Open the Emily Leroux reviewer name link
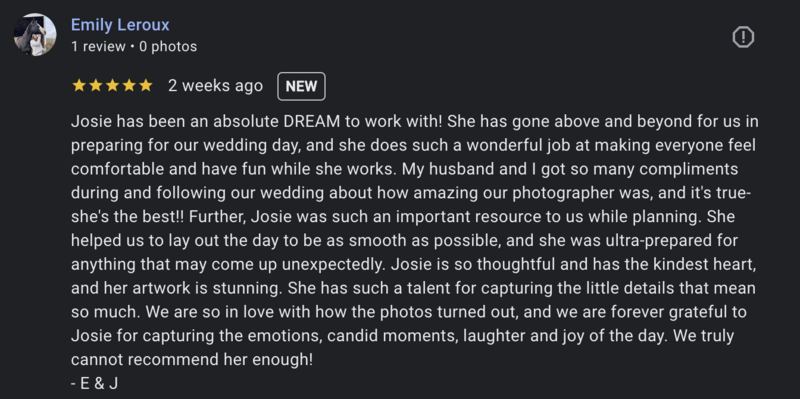The height and width of the screenshot is (399, 800). (120, 24)
